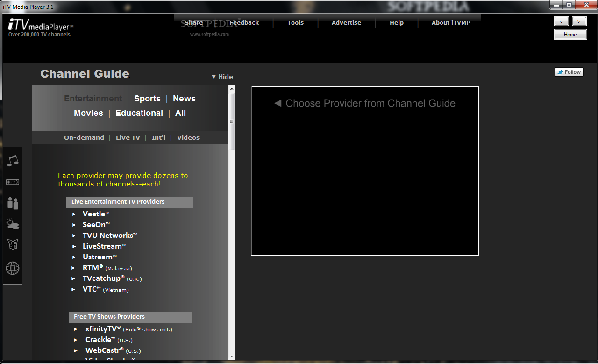
Task: Select the Movies category
Action: [x=88, y=113]
